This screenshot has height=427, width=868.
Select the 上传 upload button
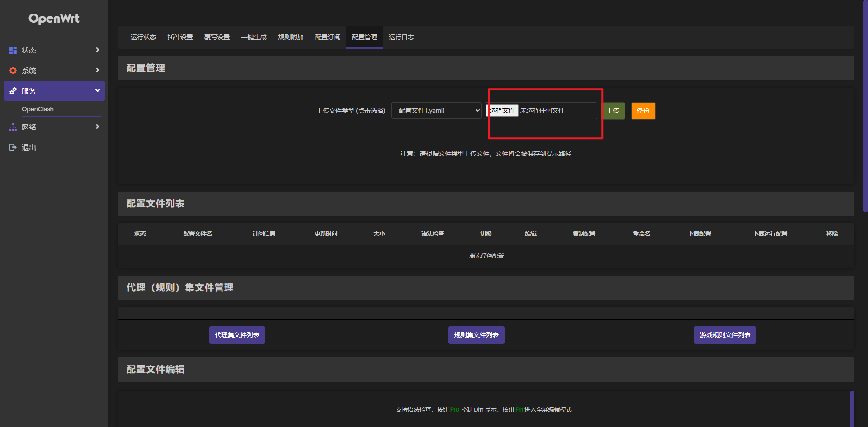(613, 111)
